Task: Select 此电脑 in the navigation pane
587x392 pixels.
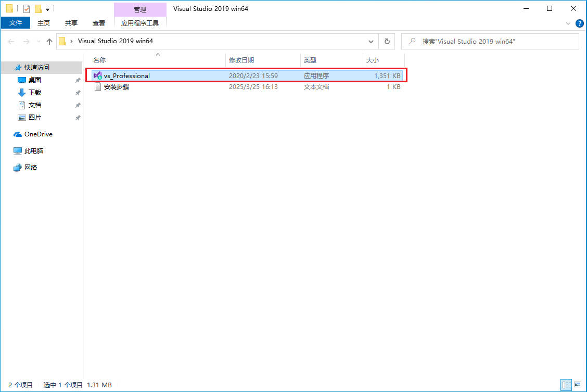Action: click(34, 151)
